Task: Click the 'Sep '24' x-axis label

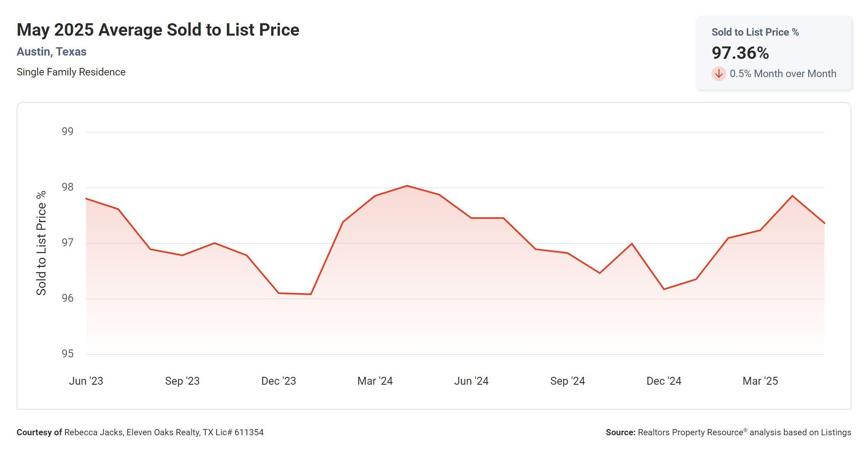Action: pyautogui.click(x=567, y=381)
